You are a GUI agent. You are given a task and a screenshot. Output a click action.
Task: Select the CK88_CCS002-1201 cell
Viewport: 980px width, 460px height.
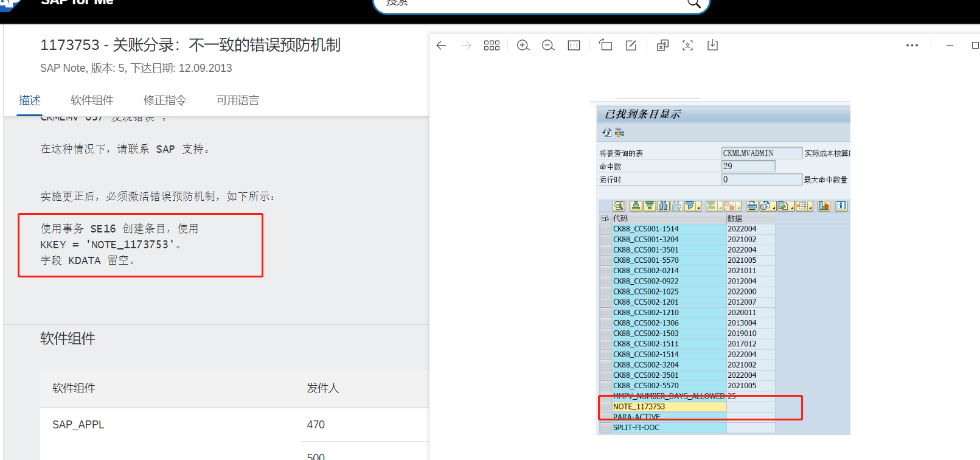point(669,302)
